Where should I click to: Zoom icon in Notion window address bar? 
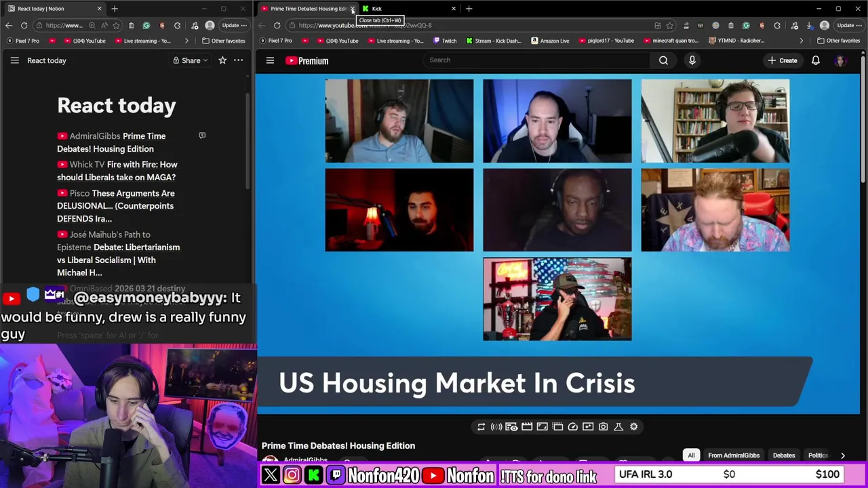click(x=92, y=25)
